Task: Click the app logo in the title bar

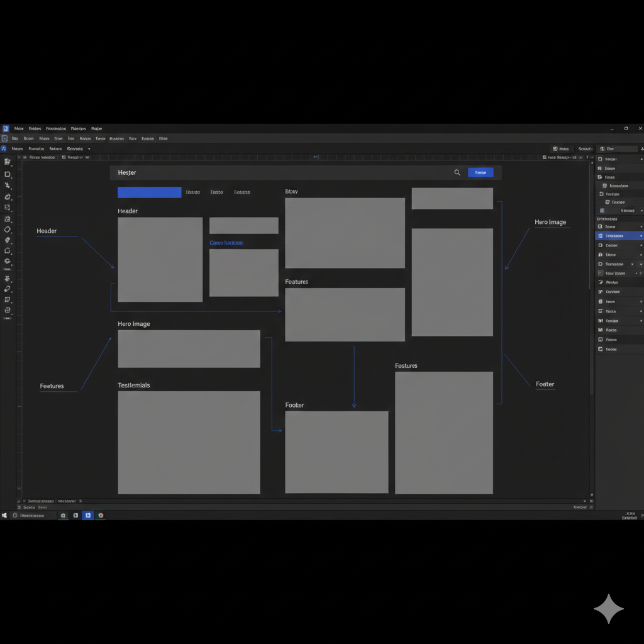Action: coord(6,128)
